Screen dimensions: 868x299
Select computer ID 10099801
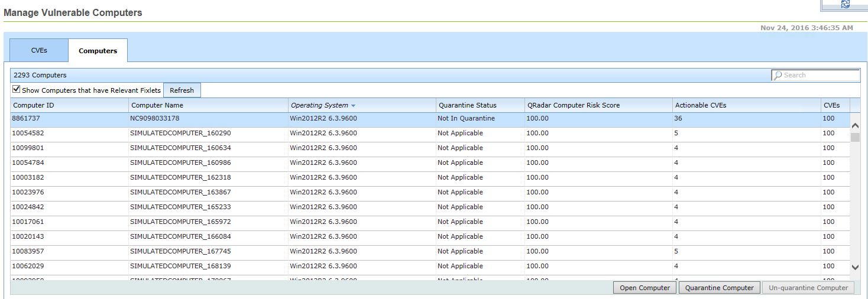click(28, 148)
